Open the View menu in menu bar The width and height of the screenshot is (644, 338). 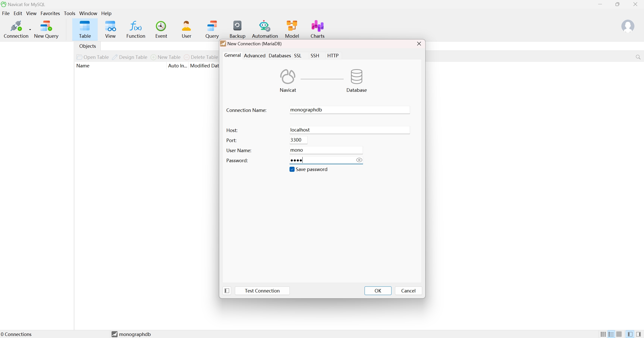(31, 13)
